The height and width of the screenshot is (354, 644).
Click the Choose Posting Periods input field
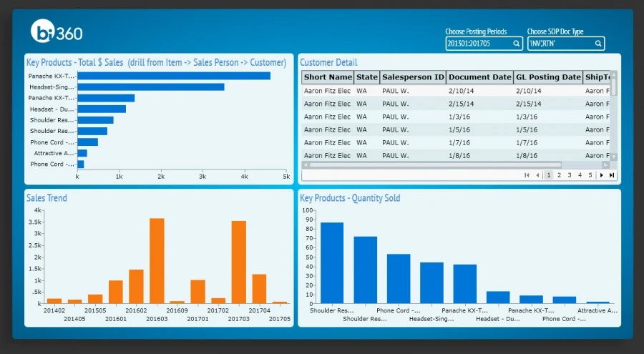tap(477, 44)
